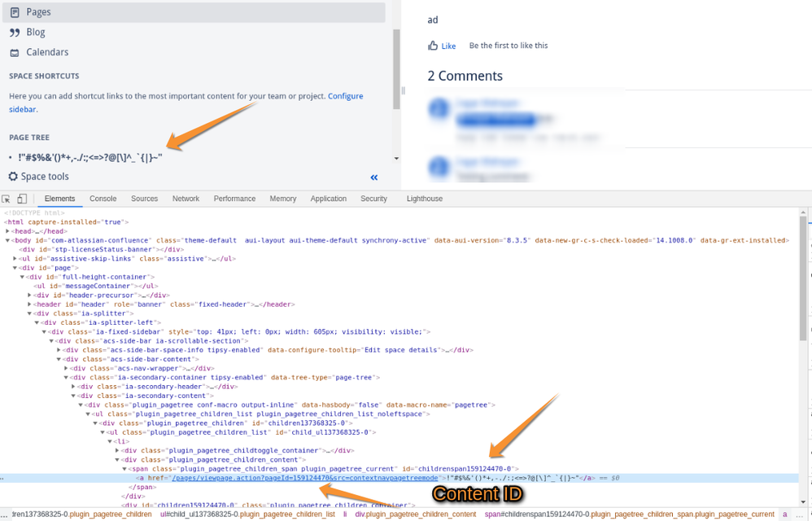
Task: Click the li breadcrumb item
Action: 345,514
